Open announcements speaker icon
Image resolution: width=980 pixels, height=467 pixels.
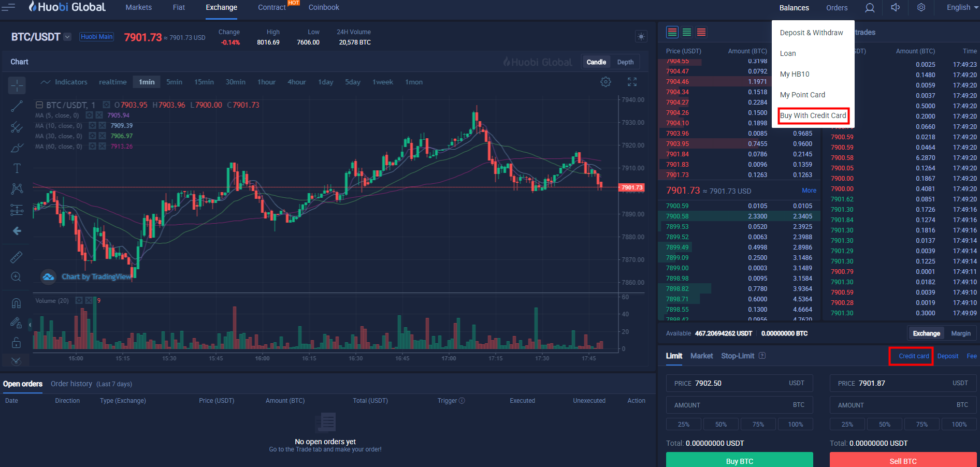[896, 7]
